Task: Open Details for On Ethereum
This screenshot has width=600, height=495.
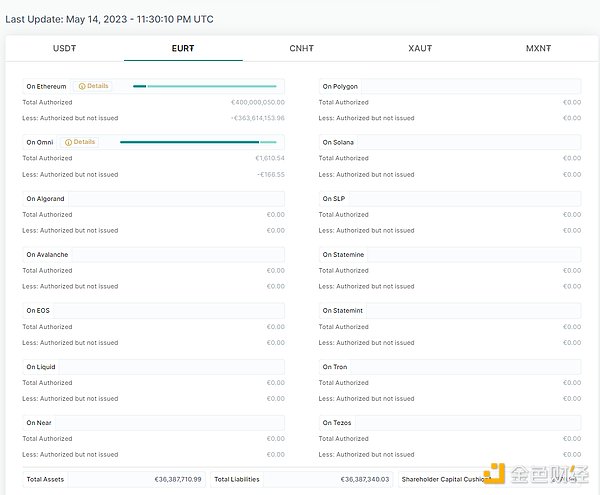Action: click(97, 86)
